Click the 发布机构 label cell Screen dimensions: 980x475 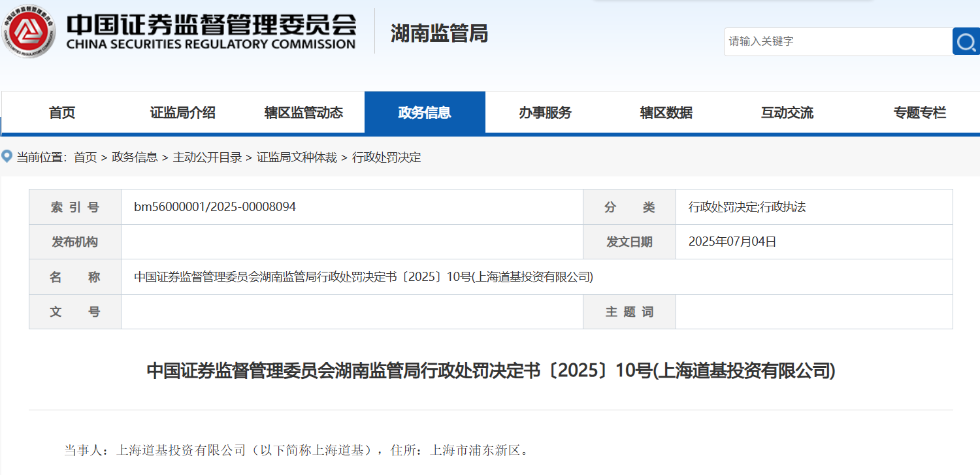click(75, 242)
